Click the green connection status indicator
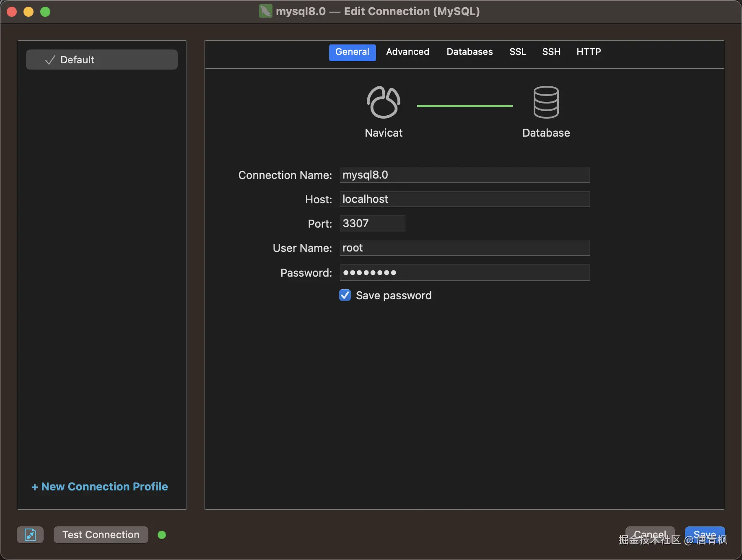Screen dimensions: 742x560 click(162, 535)
